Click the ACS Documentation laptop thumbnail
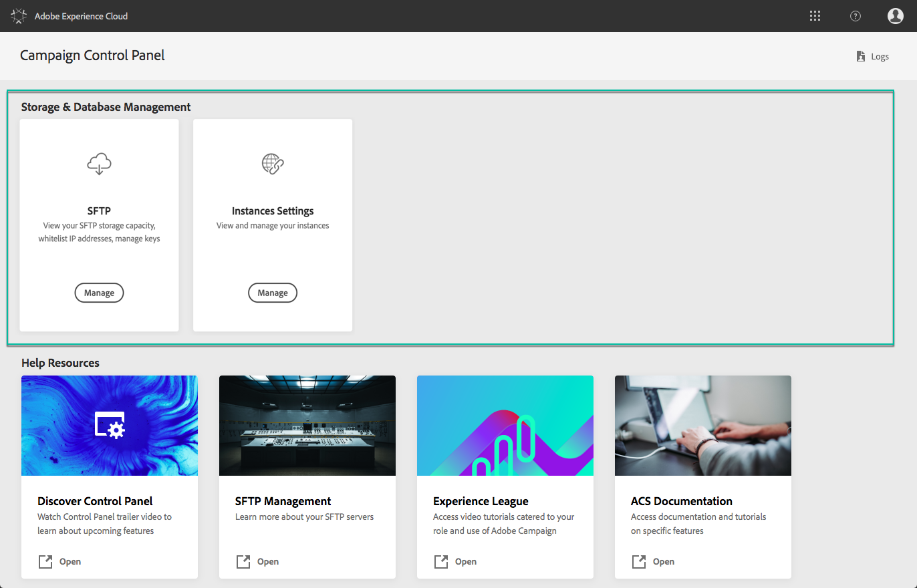Image resolution: width=917 pixels, height=588 pixels. pos(703,426)
